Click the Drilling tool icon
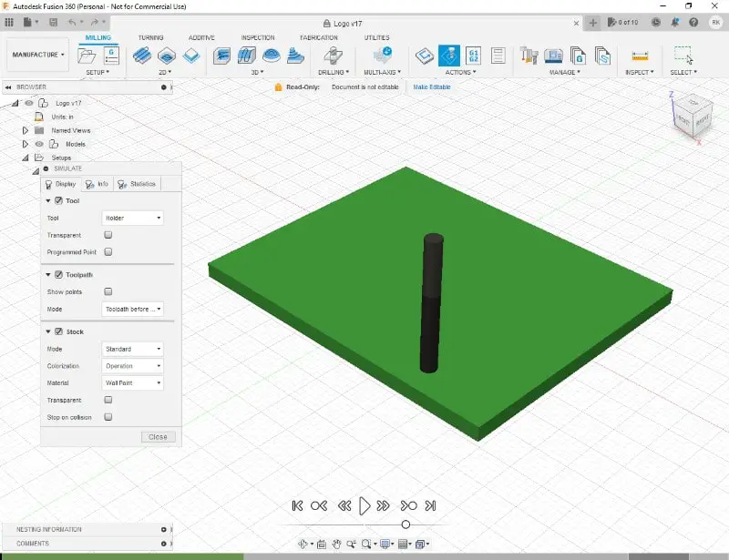Viewport: 729px width, 560px height. (x=333, y=56)
